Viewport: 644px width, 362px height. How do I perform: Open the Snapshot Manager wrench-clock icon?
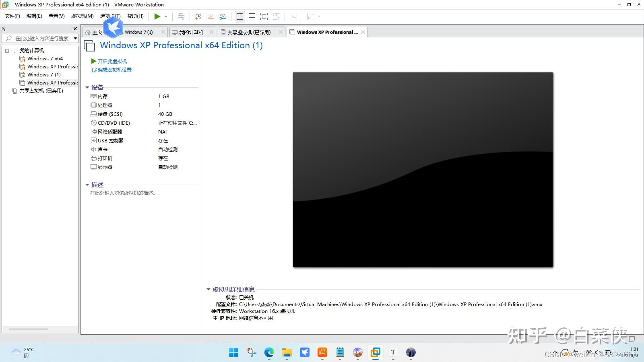click(223, 16)
